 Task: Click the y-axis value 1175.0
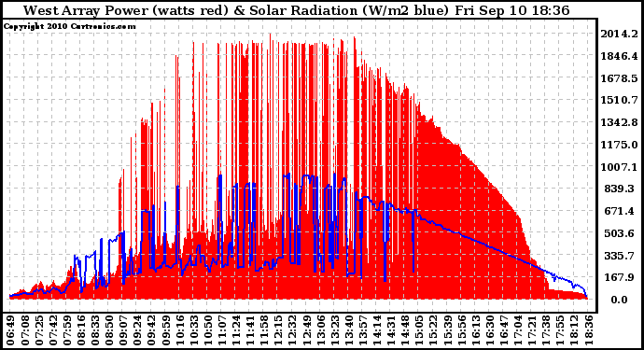[x=619, y=145]
